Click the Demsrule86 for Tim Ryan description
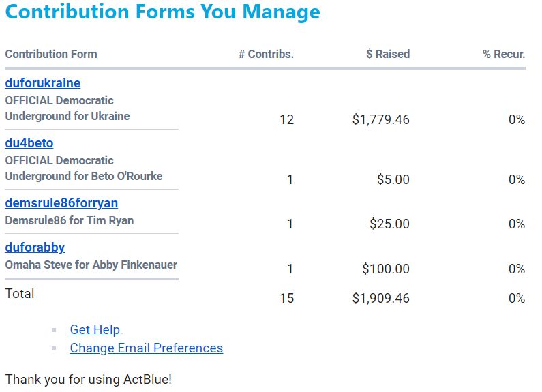The width and height of the screenshot is (542, 392). (x=70, y=220)
